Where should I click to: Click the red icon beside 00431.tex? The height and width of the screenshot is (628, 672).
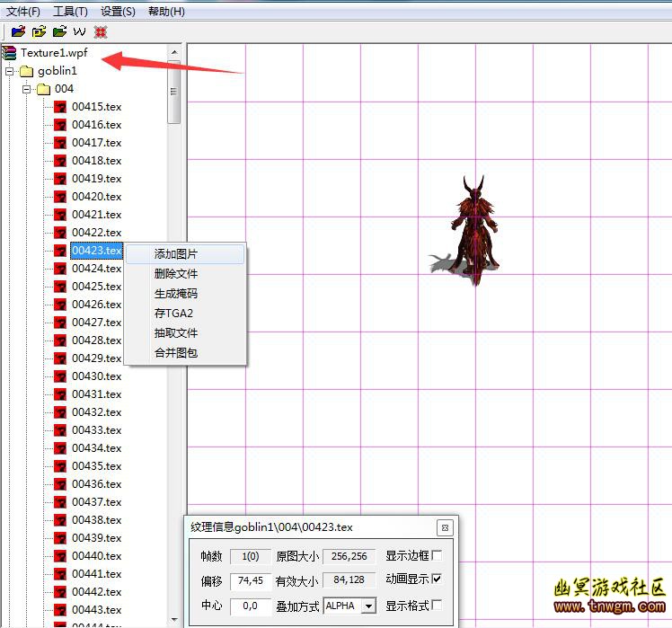pyautogui.click(x=60, y=394)
